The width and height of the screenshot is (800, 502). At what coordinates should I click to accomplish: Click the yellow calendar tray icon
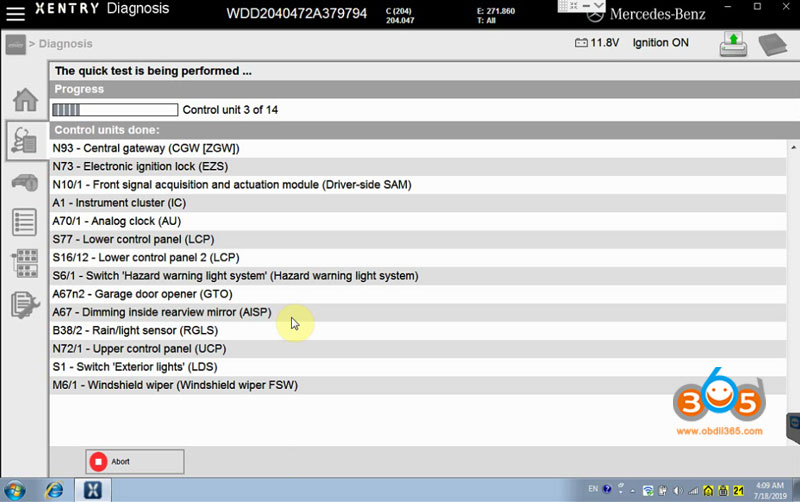pos(723,491)
